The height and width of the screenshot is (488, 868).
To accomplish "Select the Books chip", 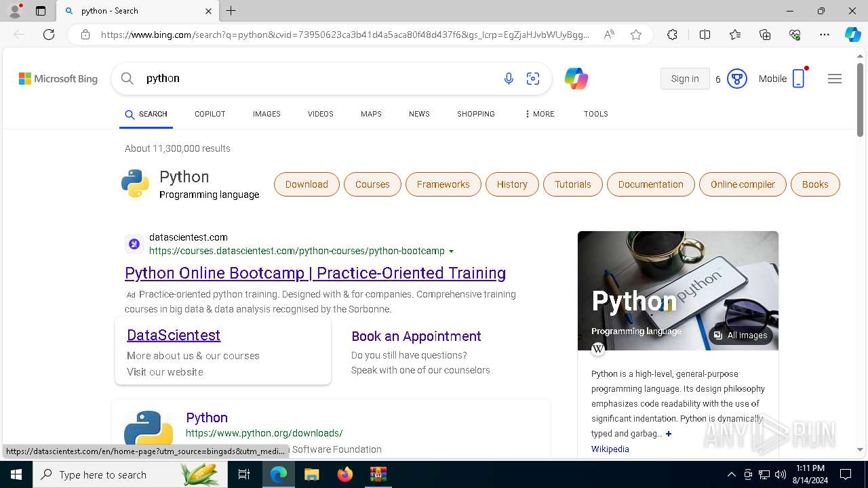I will (x=815, y=184).
